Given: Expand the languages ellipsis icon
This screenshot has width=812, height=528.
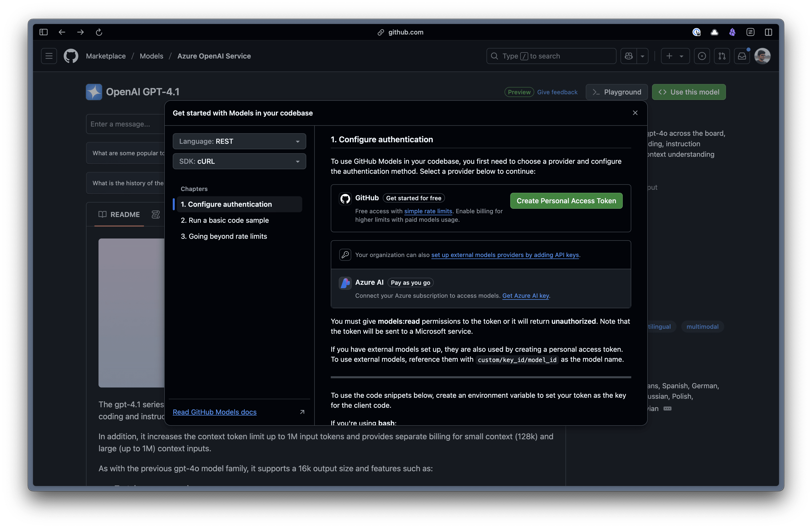Looking at the screenshot, I should coord(667,408).
